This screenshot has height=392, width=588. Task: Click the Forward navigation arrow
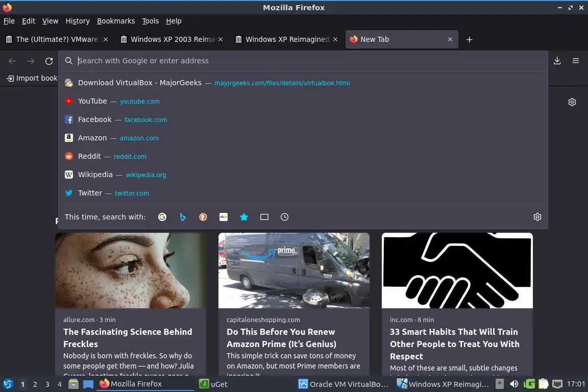31,61
